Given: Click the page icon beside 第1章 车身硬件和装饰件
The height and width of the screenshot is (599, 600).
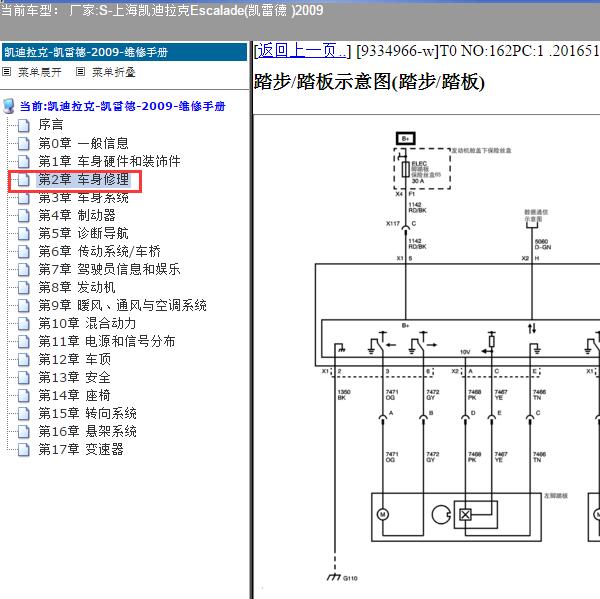Looking at the screenshot, I should click(24, 161).
